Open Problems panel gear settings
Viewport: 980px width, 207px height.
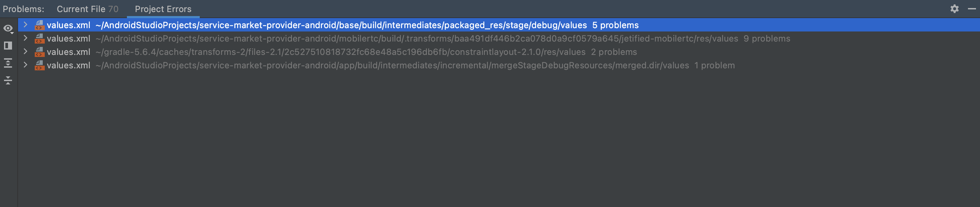tap(954, 9)
